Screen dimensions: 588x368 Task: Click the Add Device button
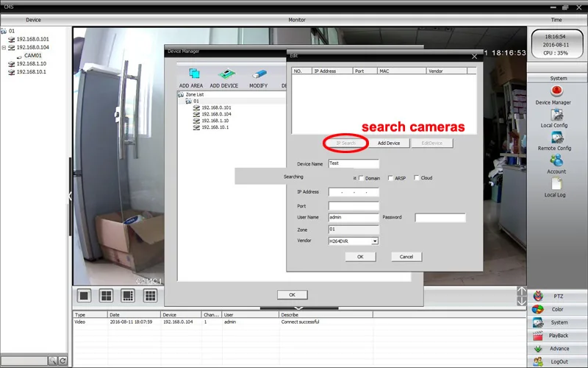point(389,143)
